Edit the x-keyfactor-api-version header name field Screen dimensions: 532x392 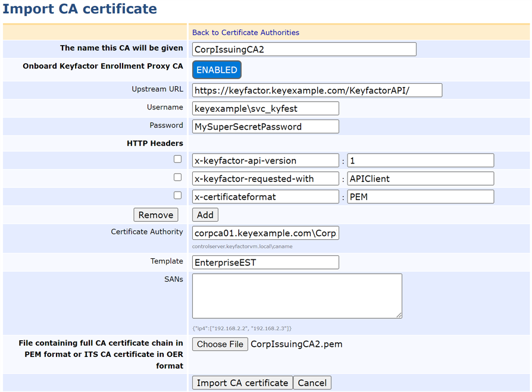(x=265, y=161)
